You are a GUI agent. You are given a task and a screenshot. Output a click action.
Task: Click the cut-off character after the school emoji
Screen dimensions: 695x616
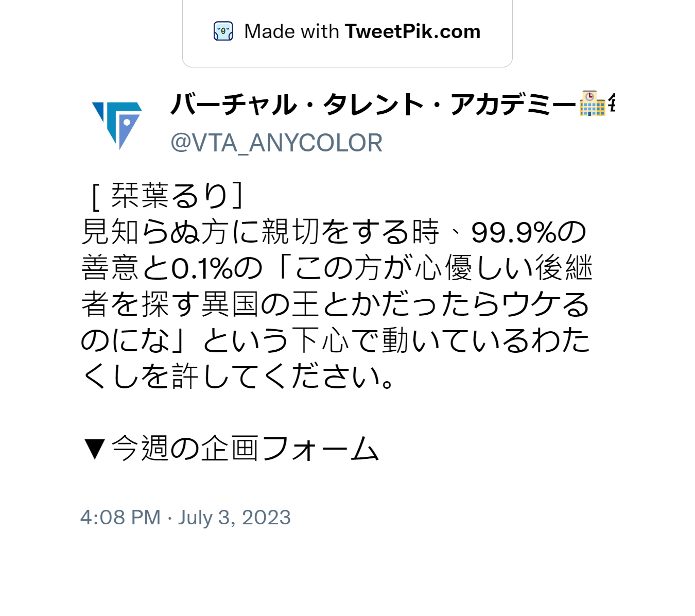tap(612, 104)
